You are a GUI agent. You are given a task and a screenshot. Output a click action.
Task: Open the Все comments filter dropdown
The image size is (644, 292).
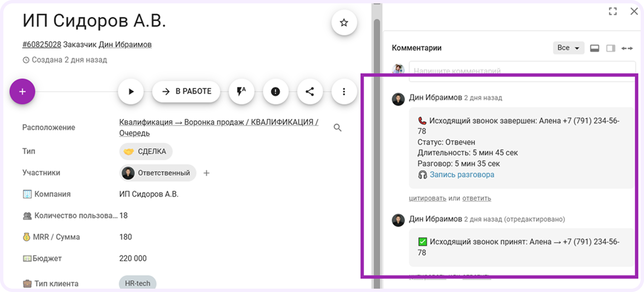tap(568, 48)
